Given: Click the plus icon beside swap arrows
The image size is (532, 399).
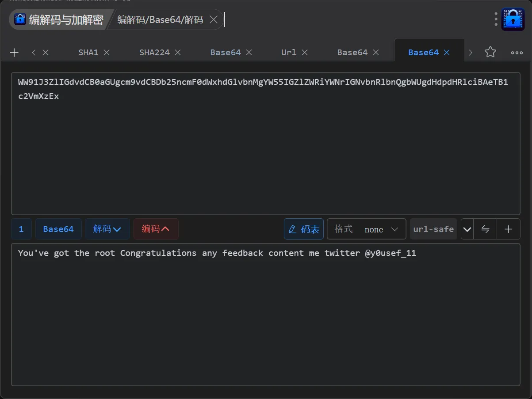Looking at the screenshot, I should coord(509,229).
